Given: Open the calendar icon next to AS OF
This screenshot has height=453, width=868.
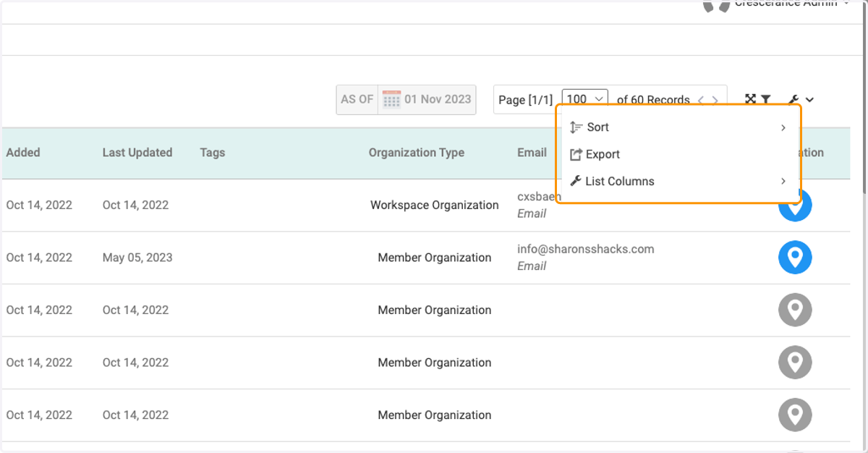Looking at the screenshot, I should 391,100.
